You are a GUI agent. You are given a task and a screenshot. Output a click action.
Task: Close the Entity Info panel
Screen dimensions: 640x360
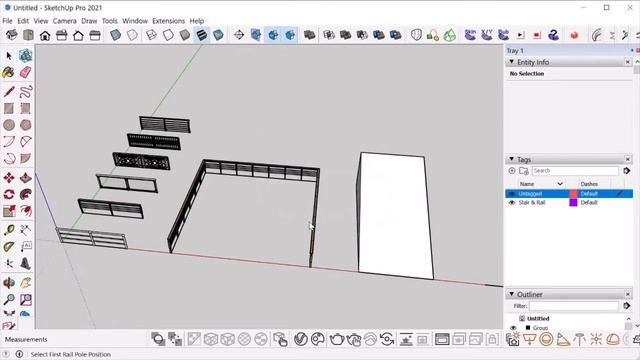[x=628, y=62]
